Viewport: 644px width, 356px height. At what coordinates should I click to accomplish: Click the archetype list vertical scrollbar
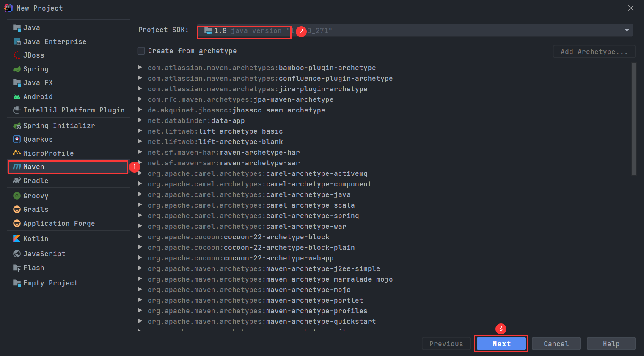633,119
